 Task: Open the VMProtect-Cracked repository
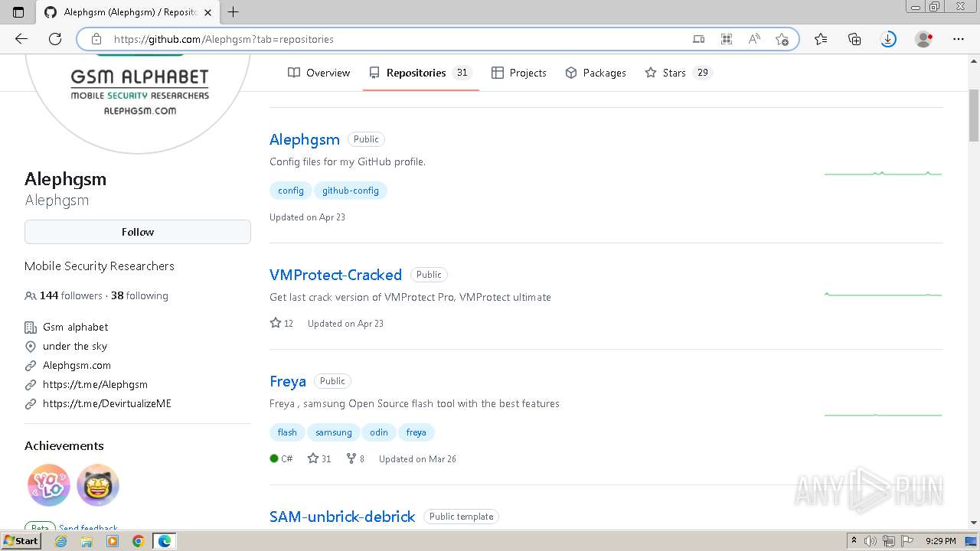[335, 275]
